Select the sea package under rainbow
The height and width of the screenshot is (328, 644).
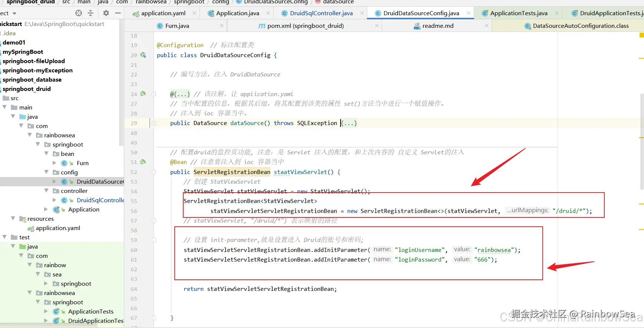(x=57, y=274)
